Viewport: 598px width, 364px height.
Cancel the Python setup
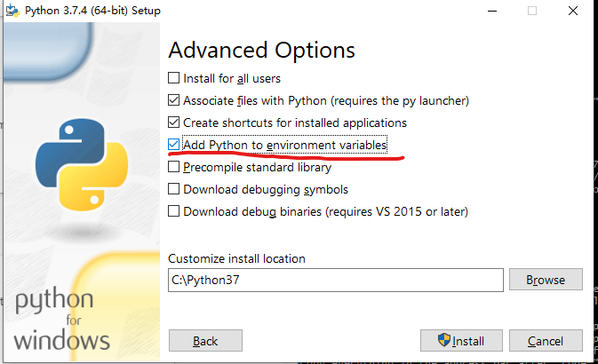coord(546,340)
